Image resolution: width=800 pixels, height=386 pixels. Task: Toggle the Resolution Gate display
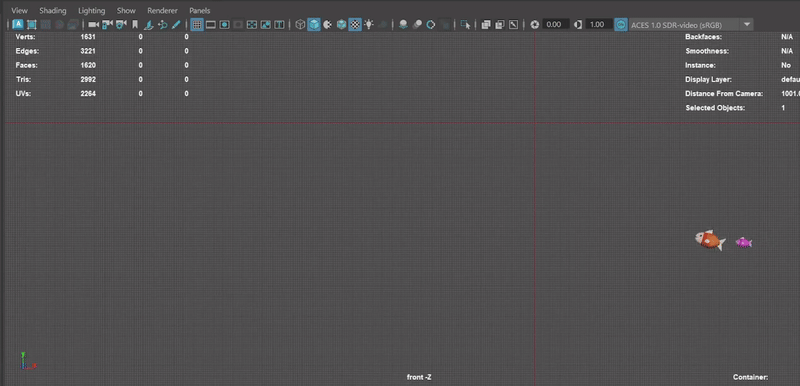pos(224,24)
